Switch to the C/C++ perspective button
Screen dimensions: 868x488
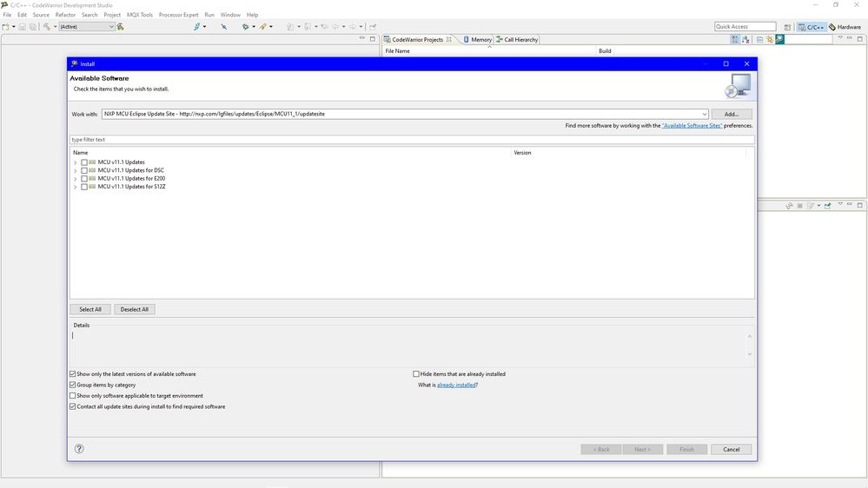pos(811,27)
